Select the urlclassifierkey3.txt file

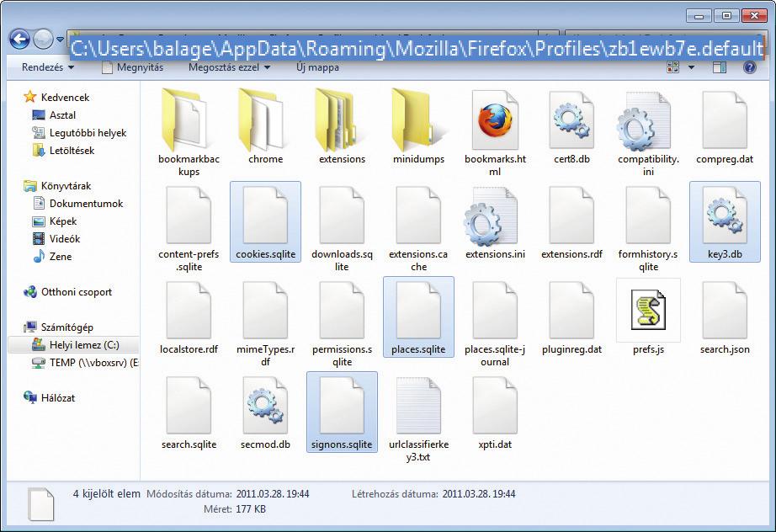pos(418,418)
